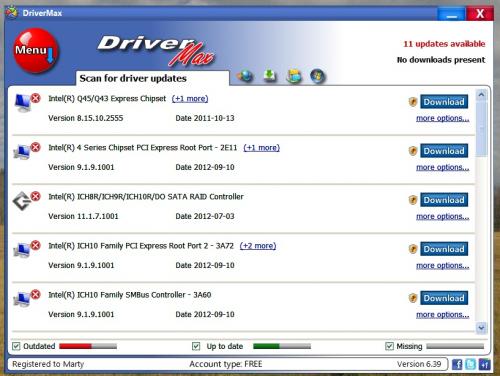The image size is (500, 376).
Task: Toggle the Outdated checkbox
Action: (16, 346)
